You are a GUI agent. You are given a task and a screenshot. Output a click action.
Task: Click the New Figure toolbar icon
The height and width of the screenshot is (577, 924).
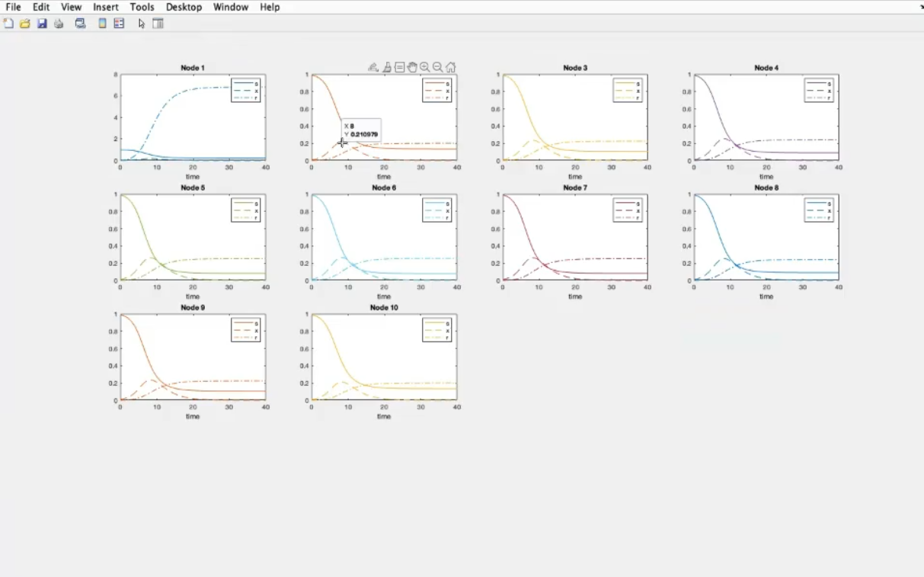coord(8,24)
